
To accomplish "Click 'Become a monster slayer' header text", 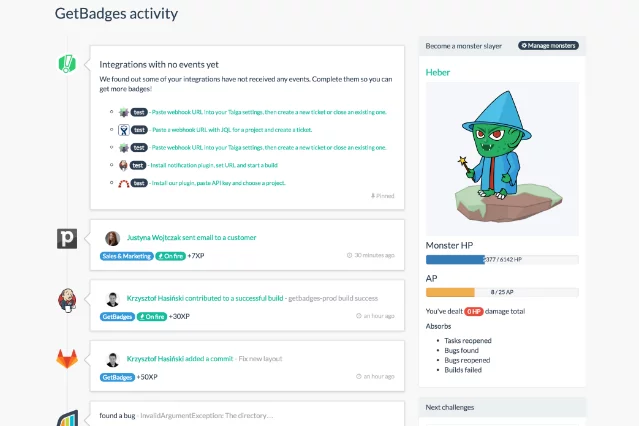I will pos(463,46).
